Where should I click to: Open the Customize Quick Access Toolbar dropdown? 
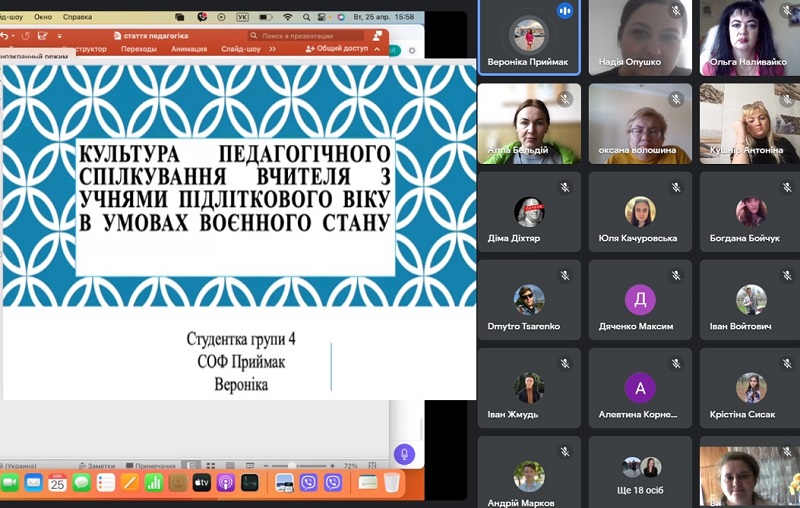60,36
